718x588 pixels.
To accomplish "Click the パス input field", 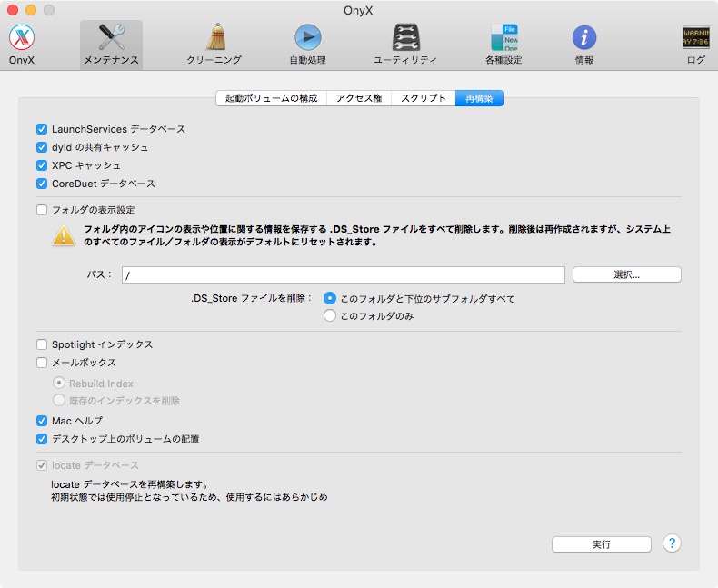I will (344, 274).
